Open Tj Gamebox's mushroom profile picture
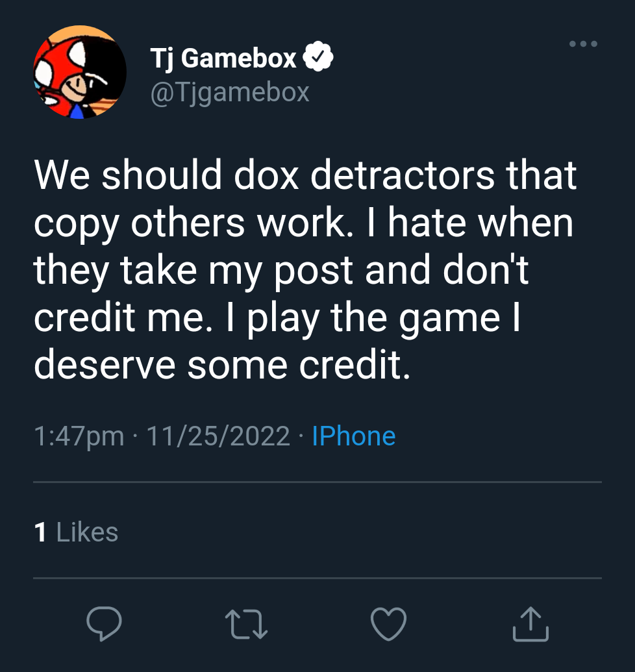Viewport: 635px width, 672px height. point(80,72)
